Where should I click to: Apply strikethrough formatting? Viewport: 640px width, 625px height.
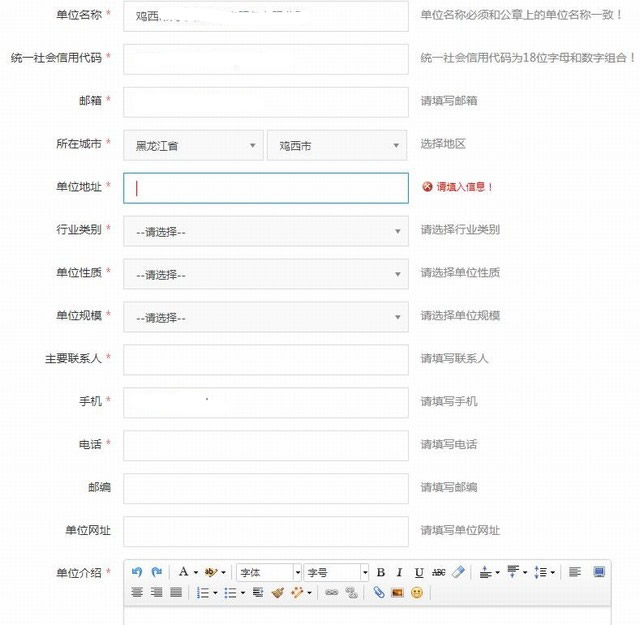(x=438, y=572)
